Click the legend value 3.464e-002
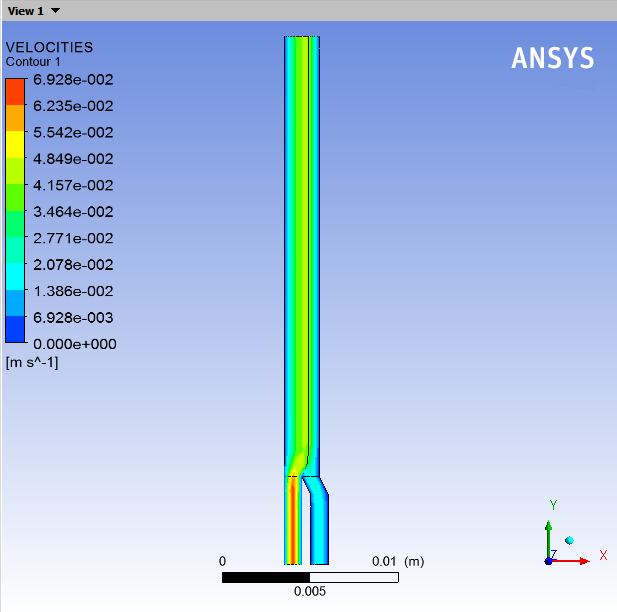Screen dimensions: 617x612 click(x=73, y=212)
